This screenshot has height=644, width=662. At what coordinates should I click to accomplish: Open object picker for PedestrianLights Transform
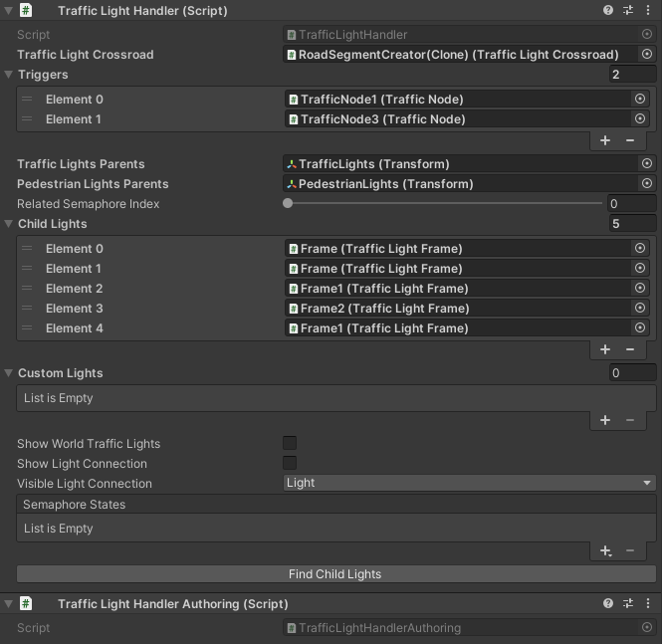coord(647,183)
